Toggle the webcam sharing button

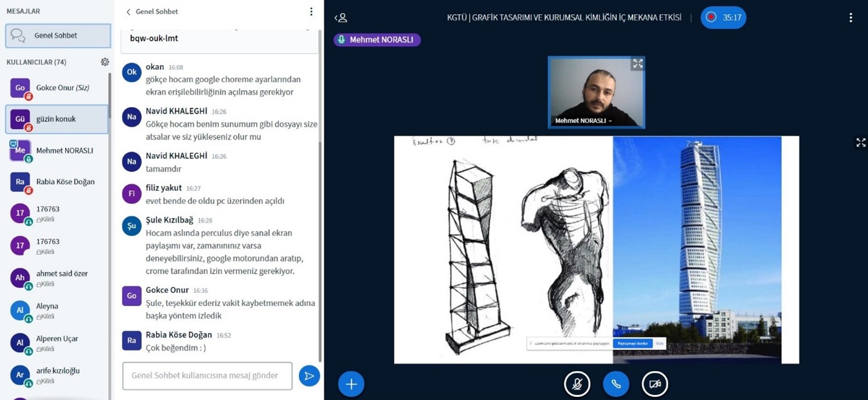pyautogui.click(x=654, y=384)
